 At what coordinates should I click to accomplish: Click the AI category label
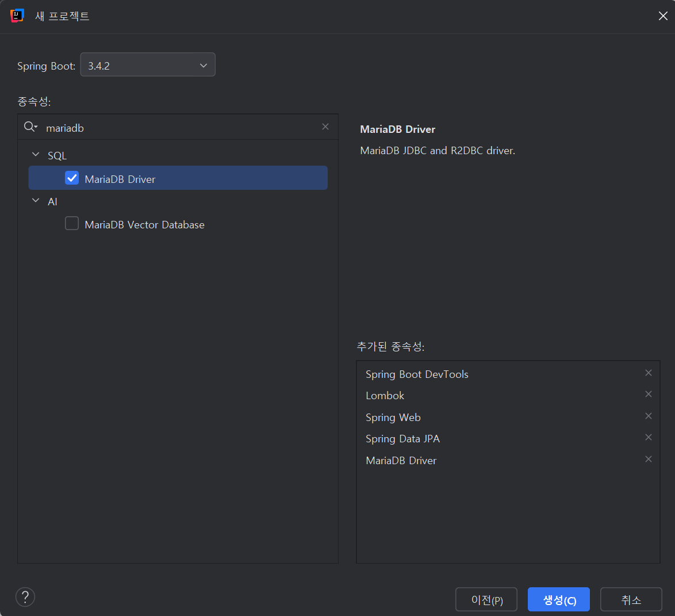click(x=52, y=202)
